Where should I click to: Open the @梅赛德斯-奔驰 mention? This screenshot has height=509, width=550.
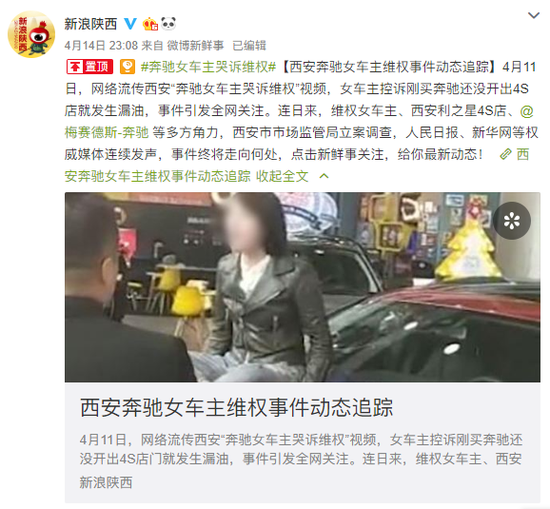pyautogui.click(x=299, y=122)
